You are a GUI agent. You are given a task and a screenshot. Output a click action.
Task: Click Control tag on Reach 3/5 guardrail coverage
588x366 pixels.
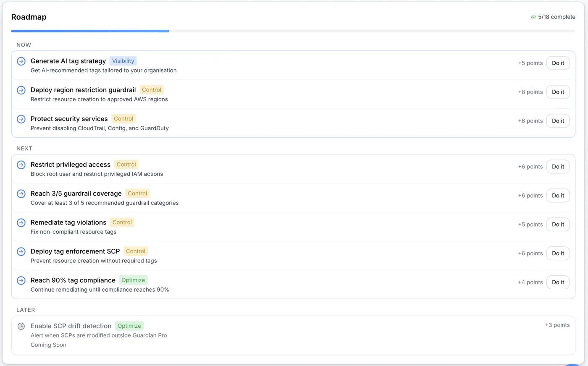click(x=137, y=193)
